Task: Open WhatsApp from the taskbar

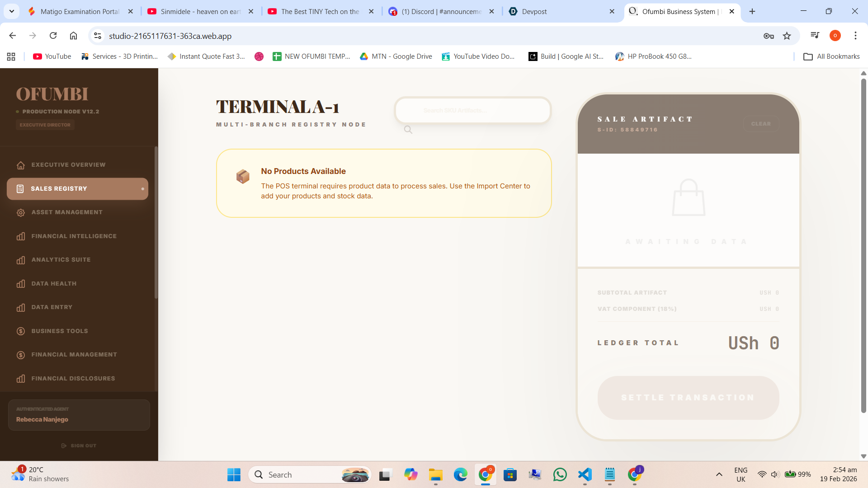Action: [x=560, y=474]
